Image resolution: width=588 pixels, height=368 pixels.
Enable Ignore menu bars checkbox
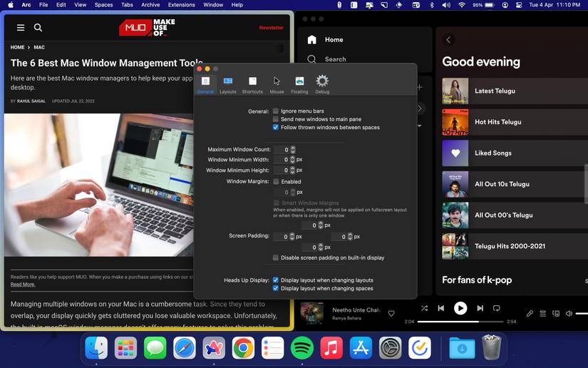pos(276,111)
